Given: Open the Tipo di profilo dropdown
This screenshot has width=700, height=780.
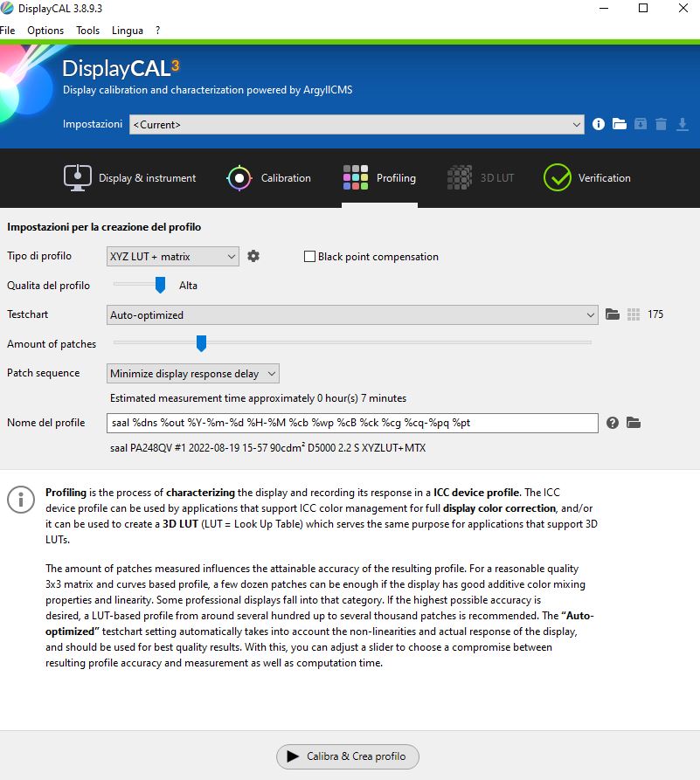Looking at the screenshot, I should (173, 256).
